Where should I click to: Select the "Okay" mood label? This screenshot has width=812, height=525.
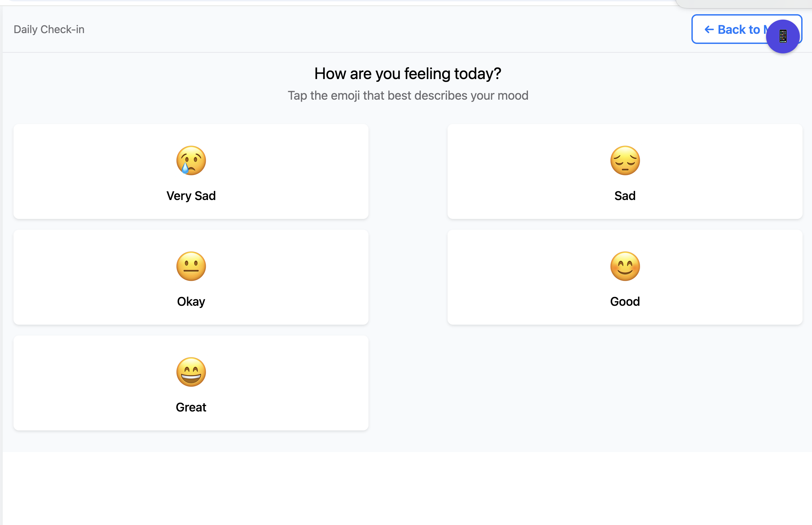pyautogui.click(x=191, y=302)
